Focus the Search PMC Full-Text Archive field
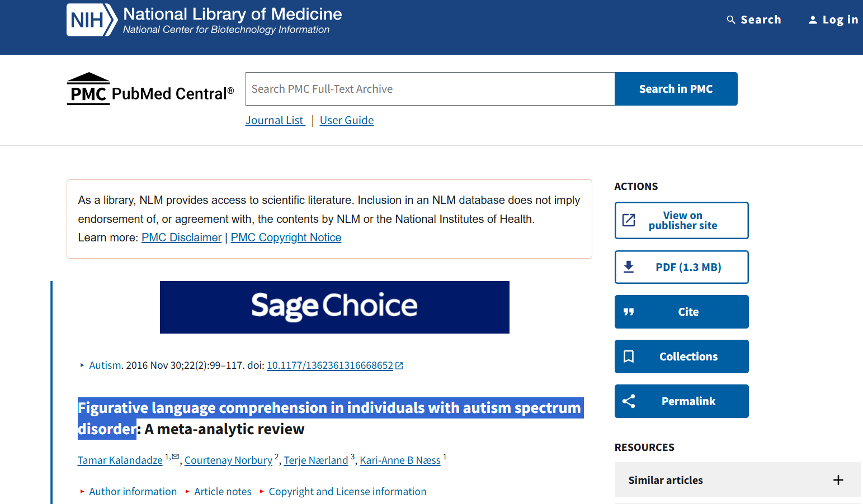The image size is (863, 504). (x=430, y=89)
